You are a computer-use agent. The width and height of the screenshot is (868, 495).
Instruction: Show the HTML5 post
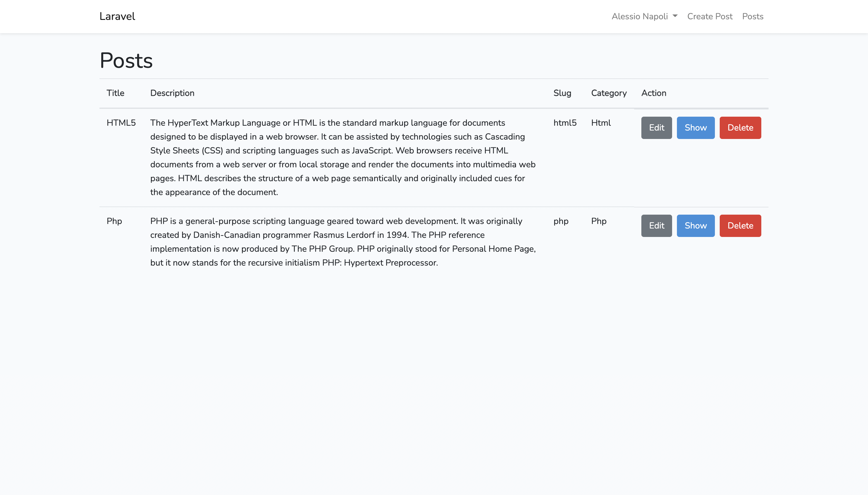click(x=695, y=128)
